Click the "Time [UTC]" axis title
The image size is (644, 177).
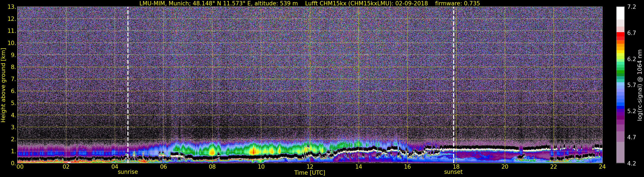click(x=310, y=173)
